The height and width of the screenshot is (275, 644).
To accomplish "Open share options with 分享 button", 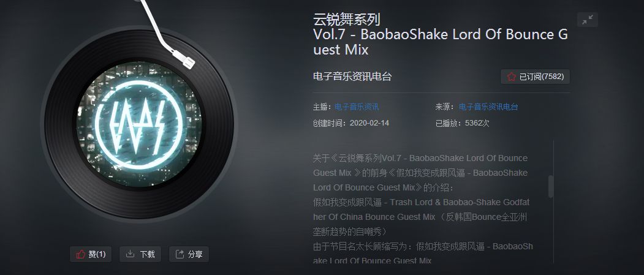I will coord(189,254).
